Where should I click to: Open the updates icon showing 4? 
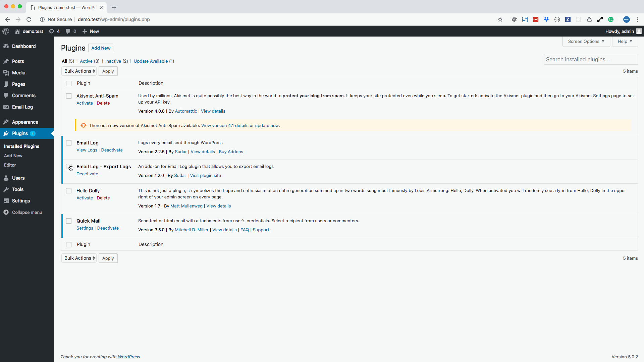[54, 31]
